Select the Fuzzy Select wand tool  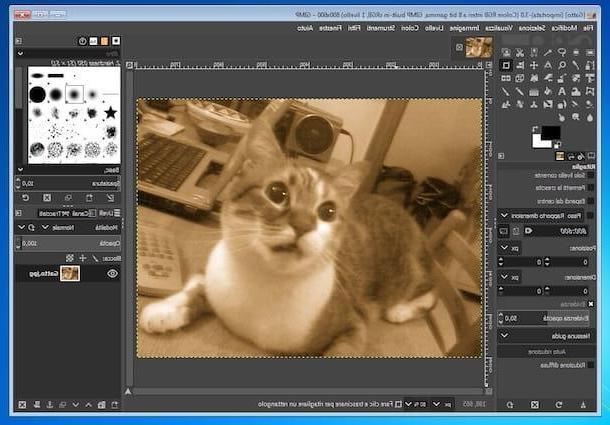(x=548, y=53)
